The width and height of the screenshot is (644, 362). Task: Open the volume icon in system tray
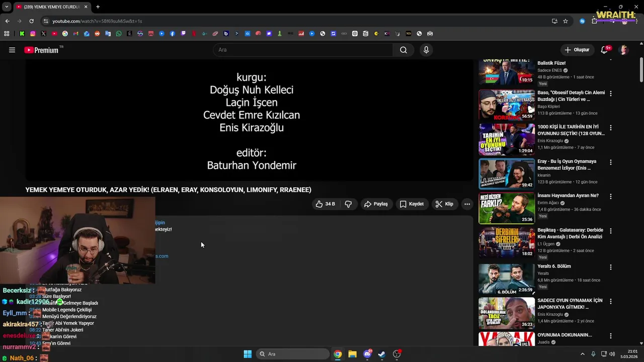tap(612, 354)
